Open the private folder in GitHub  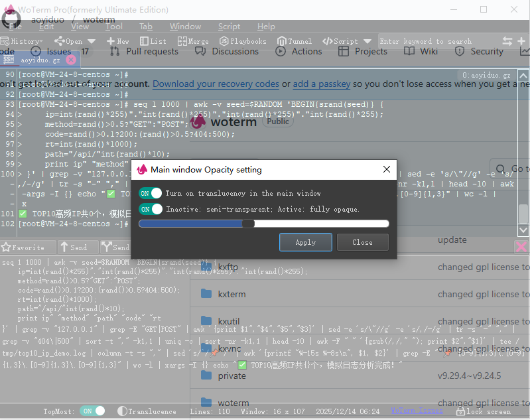coord(232,376)
